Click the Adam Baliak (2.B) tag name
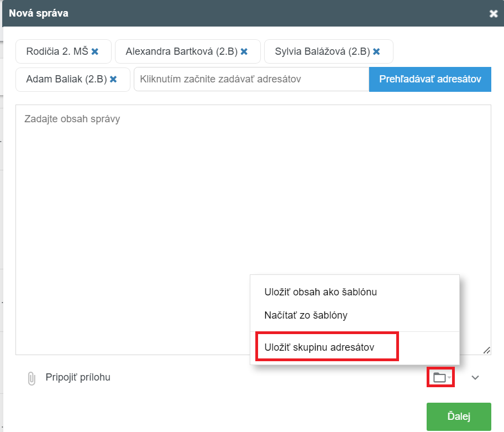 66,79
